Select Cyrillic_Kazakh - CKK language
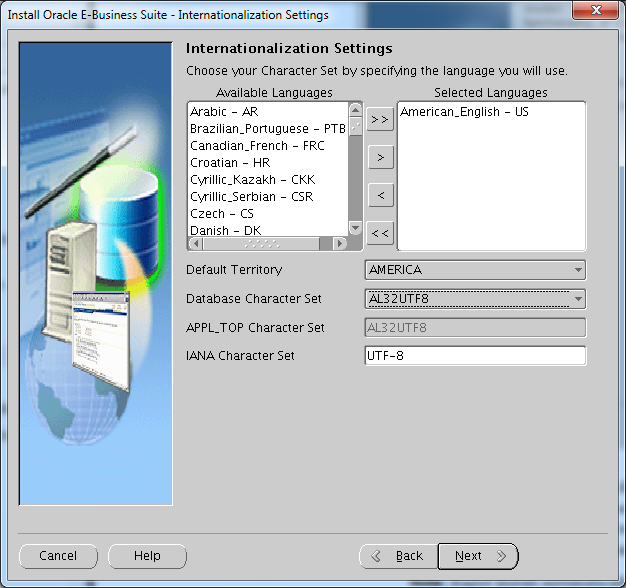The height and width of the screenshot is (588, 626). tap(268, 180)
